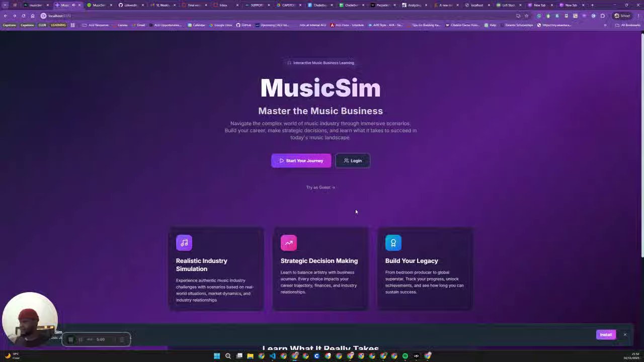Viewport: 644px width, 362px height.
Task: Click the Start Your Journey button
Action: [301, 160]
